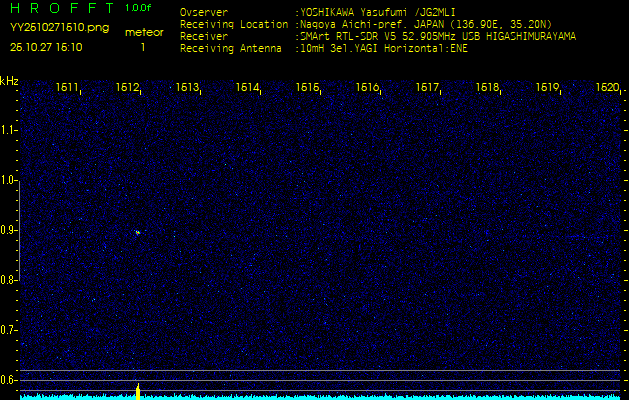
Task: Click the last time marker at far right
Action: pyautogui.click(x=606, y=88)
